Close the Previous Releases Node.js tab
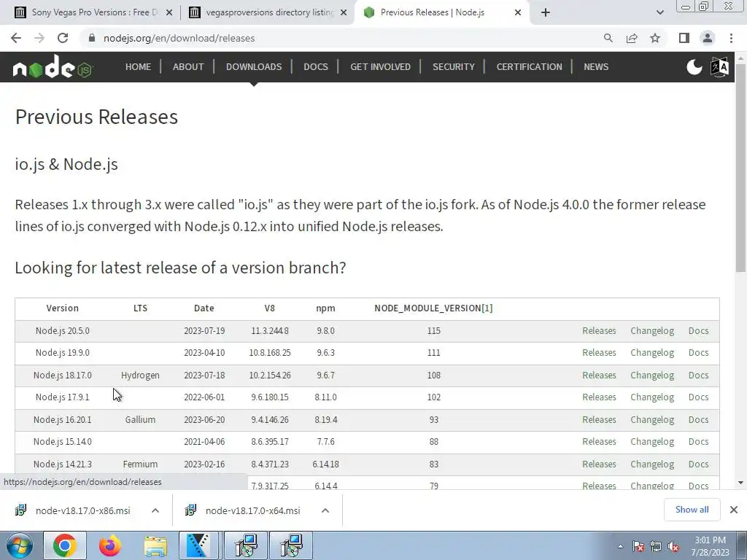This screenshot has width=747, height=560. coord(518,13)
